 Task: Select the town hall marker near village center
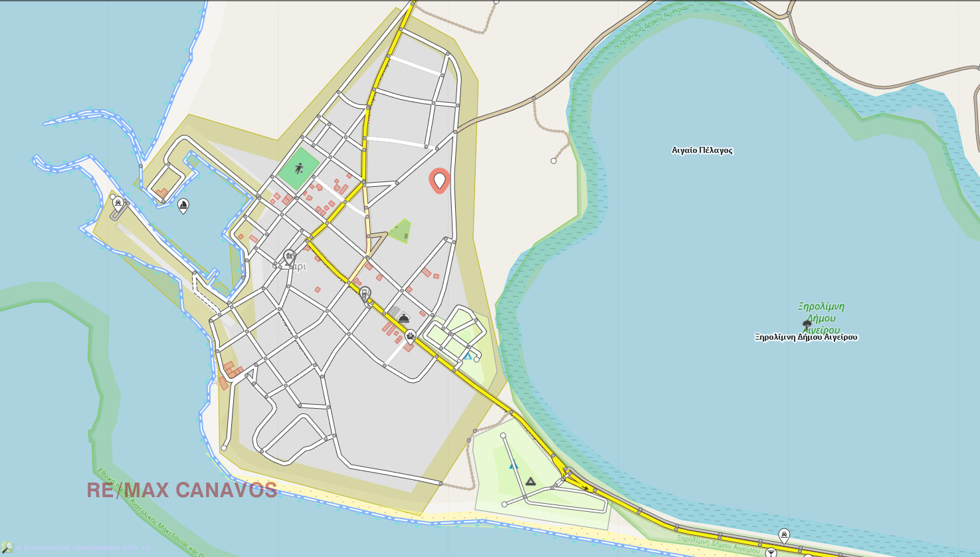289,255
